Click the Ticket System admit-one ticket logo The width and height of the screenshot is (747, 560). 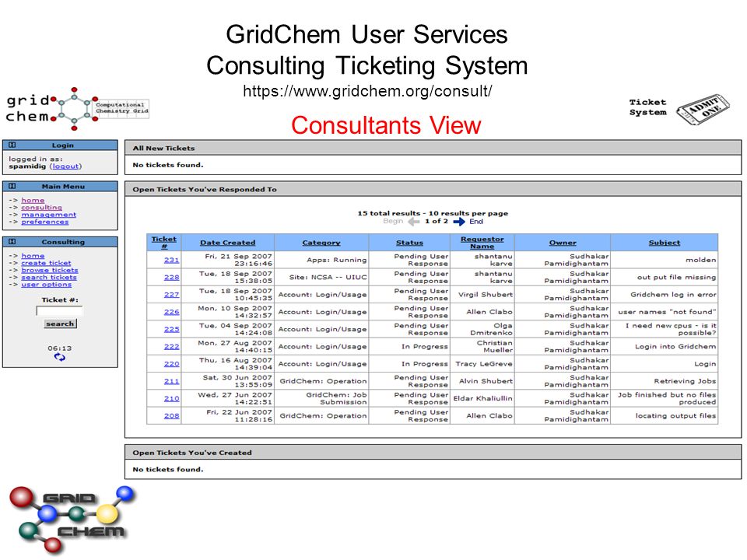pos(703,109)
